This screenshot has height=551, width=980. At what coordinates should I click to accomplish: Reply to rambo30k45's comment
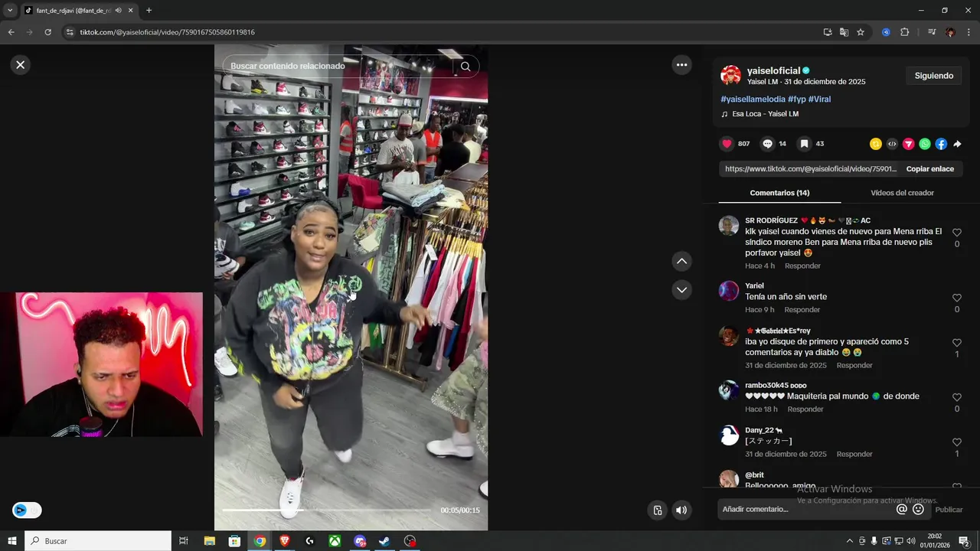[x=805, y=409]
